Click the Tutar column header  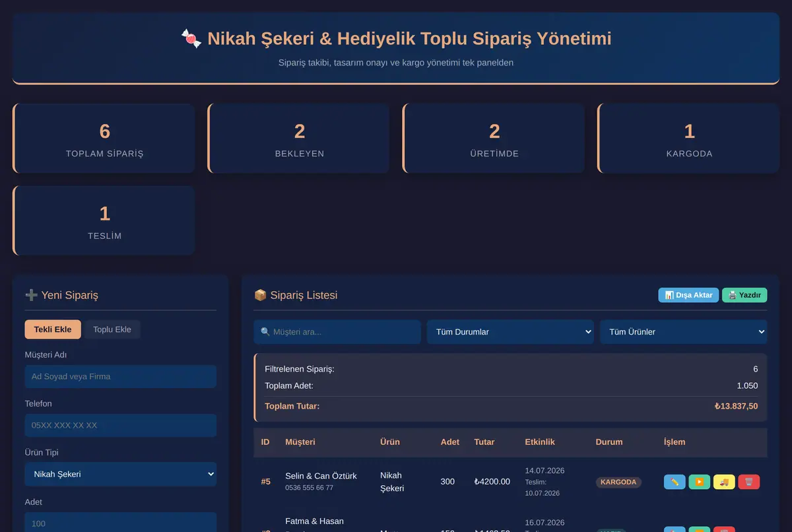pyautogui.click(x=484, y=442)
